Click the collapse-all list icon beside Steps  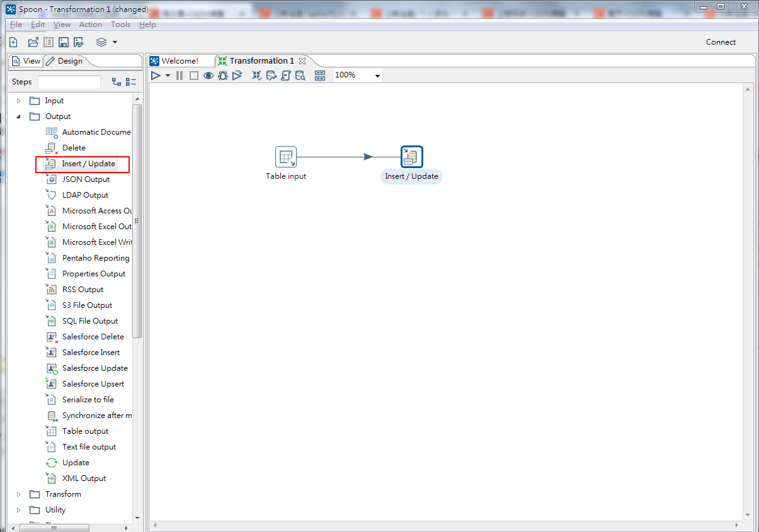(x=131, y=82)
